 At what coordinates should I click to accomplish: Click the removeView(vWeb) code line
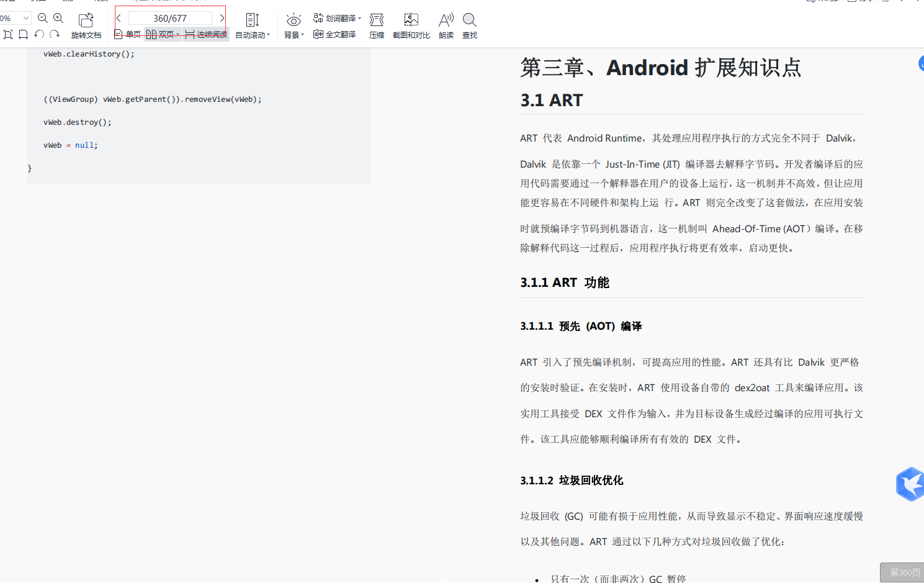tap(153, 99)
